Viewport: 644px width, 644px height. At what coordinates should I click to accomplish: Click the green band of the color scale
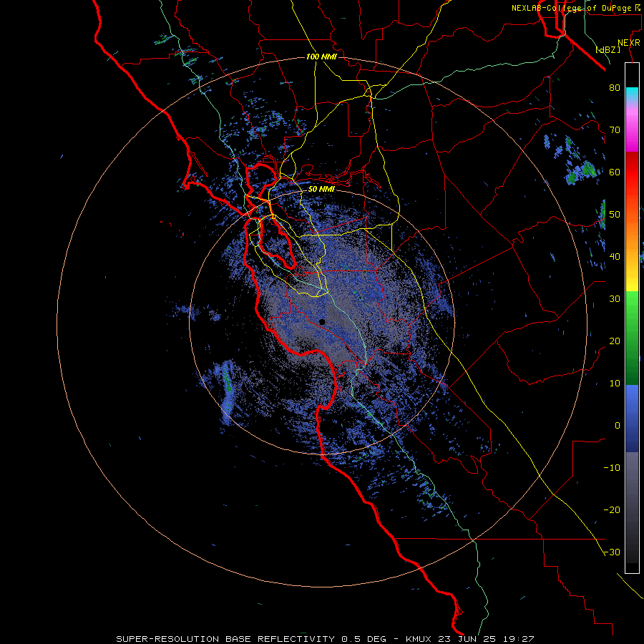point(632,338)
